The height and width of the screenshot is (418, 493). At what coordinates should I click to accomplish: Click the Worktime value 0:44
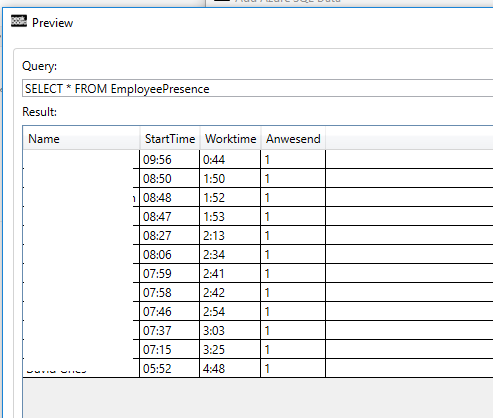(214, 160)
